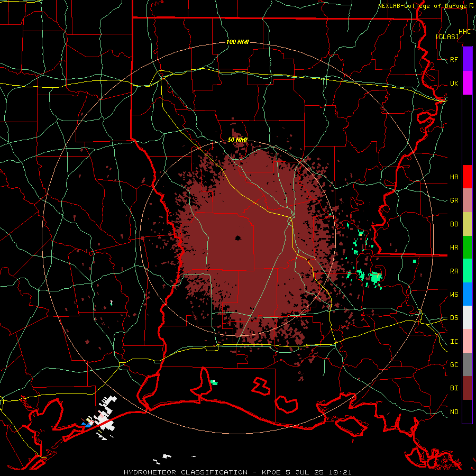Viewport: 476px width, 476px height.
Task: Select the gray GC legend swatch
Action: click(x=467, y=364)
